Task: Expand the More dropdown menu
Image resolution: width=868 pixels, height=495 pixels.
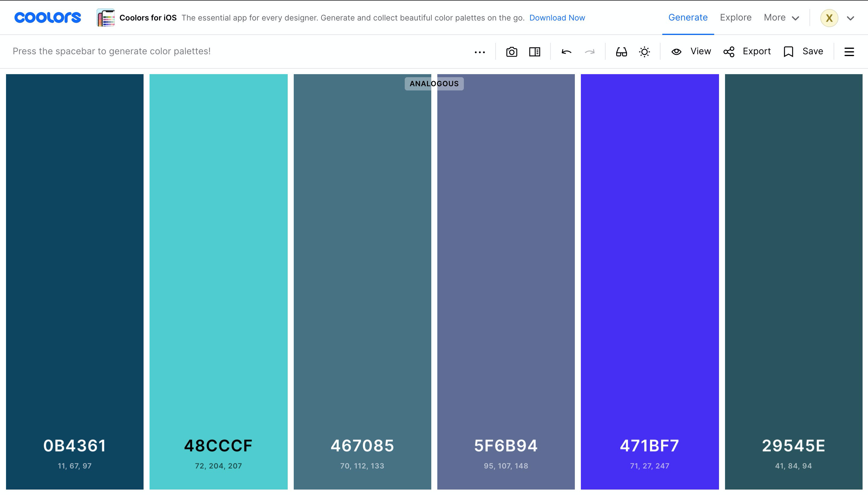Action: point(781,18)
